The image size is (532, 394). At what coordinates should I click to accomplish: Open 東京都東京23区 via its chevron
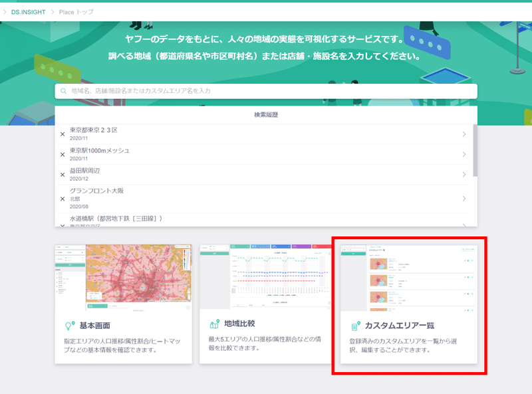pyautogui.click(x=464, y=134)
